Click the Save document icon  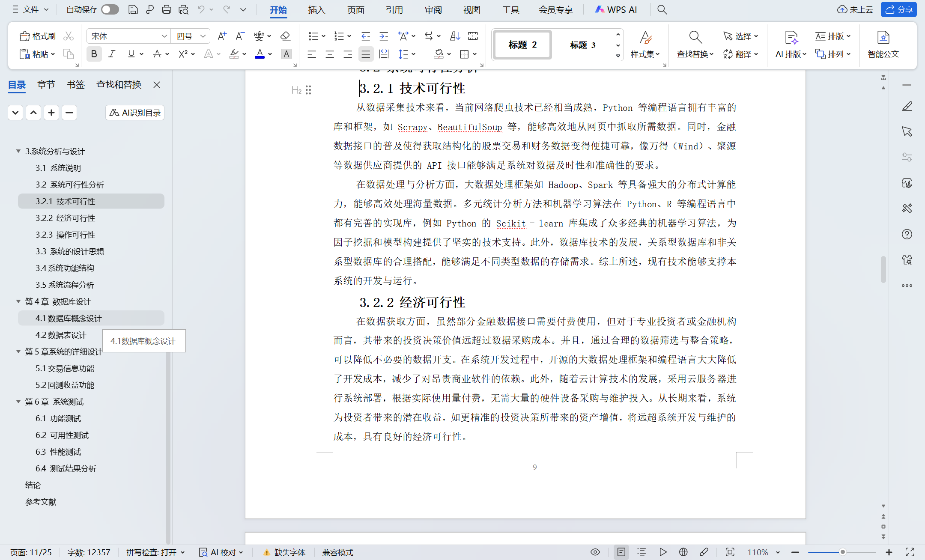[x=133, y=9]
